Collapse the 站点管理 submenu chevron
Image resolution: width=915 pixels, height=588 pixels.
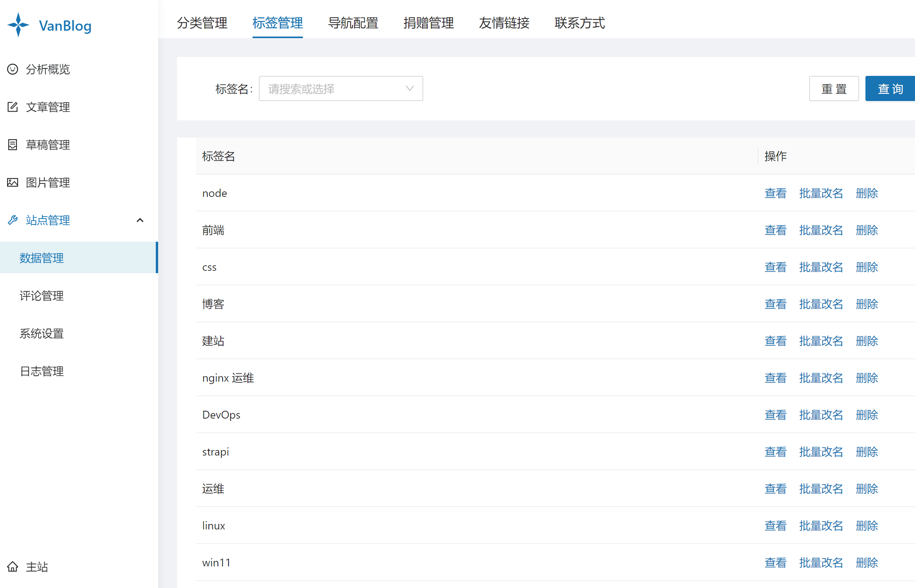[x=140, y=220]
